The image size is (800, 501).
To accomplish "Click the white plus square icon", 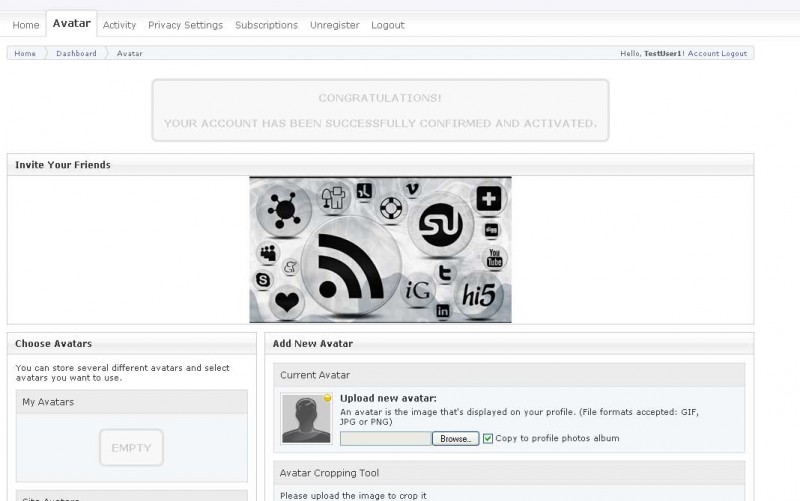I will 489,198.
